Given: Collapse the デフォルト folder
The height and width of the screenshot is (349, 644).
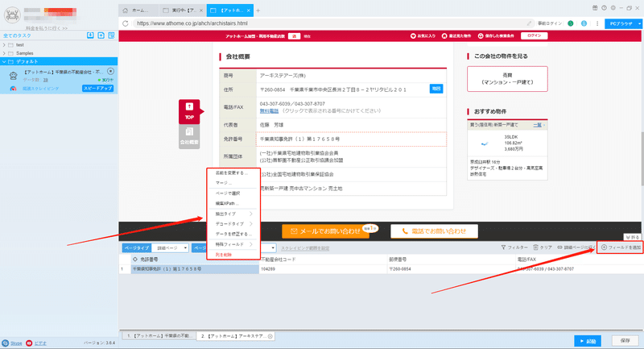Looking at the screenshot, I should pyautogui.click(x=4, y=62).
